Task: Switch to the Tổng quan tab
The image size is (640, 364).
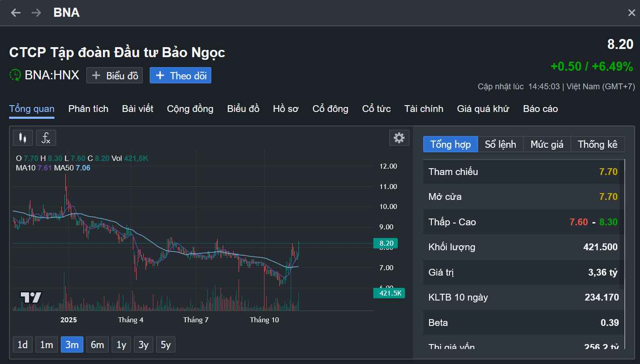Action: pos(32,109)
